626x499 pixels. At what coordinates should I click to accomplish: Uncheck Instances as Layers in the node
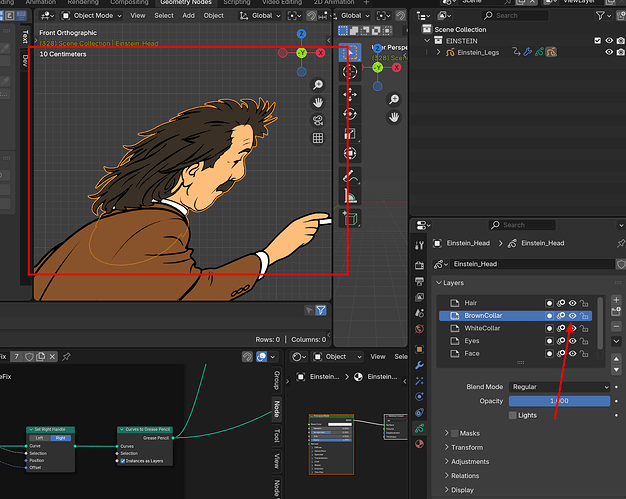[x=123, y=461]
